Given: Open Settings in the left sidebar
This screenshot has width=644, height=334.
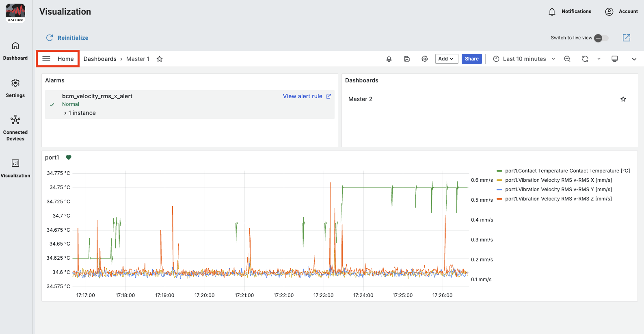Looking at the screenshot, I should coord(15,88).
